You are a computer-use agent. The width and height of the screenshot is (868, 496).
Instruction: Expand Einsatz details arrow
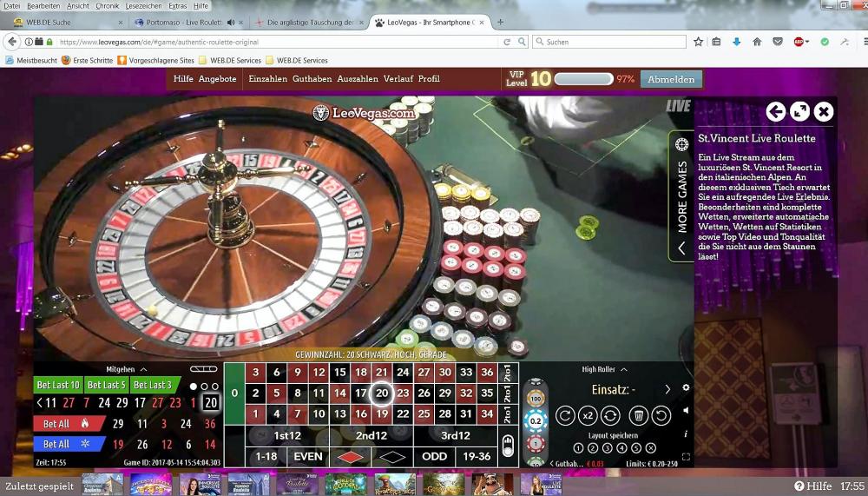click(667, 389)
